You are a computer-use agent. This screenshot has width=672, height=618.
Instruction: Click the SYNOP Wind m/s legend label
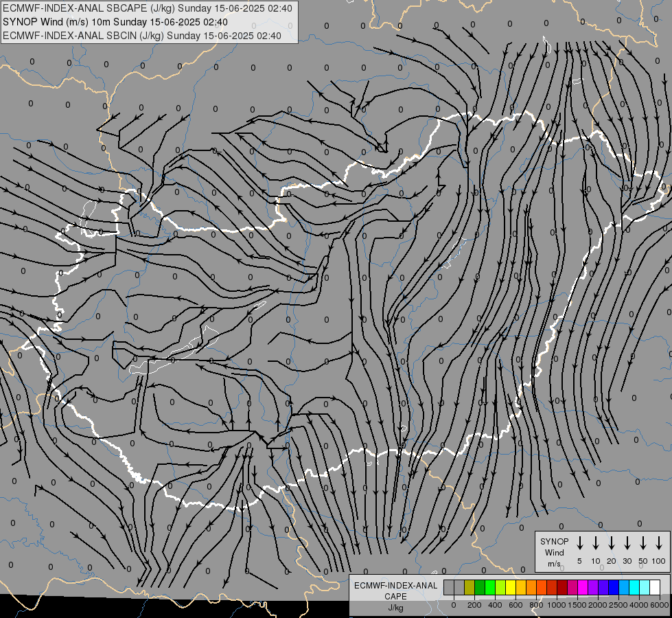pyautogui.click(x=554, y=552)
